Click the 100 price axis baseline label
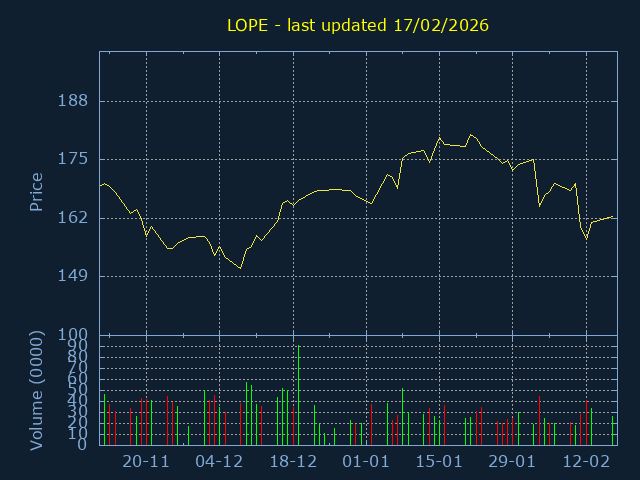This screenshot has height=480, width=640. tap(75, 334)
